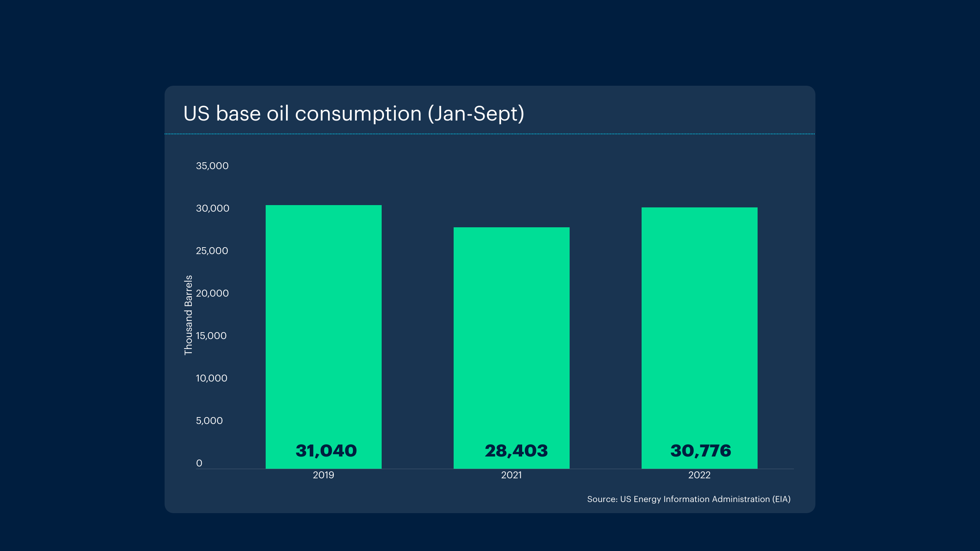The height and width of the screenshot is (551, 980).
Task: Click the 2019 x-axis label
Action: (323, 475)
